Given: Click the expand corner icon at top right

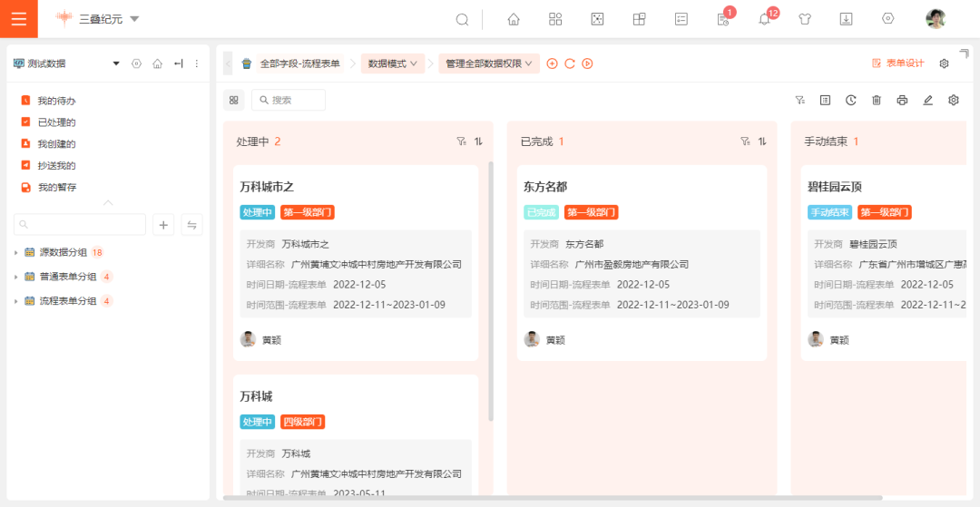Looking at the screenshot, I should pos(963,54).
